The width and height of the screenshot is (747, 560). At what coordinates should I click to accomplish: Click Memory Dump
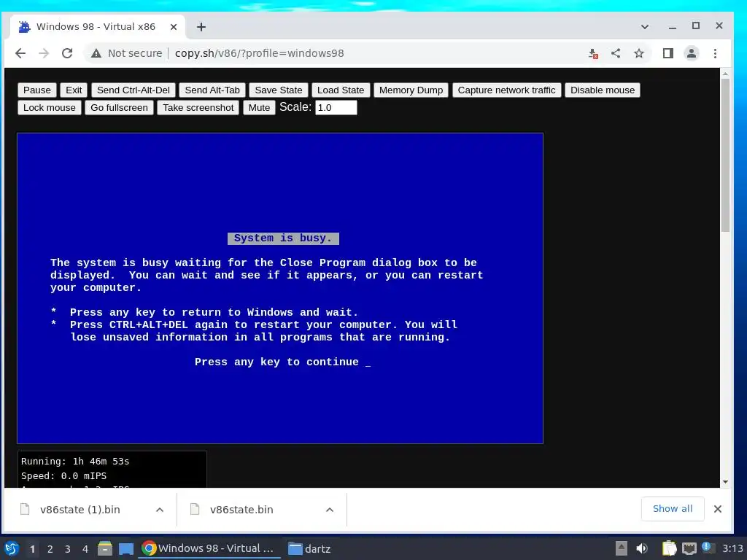pos(411,90)
